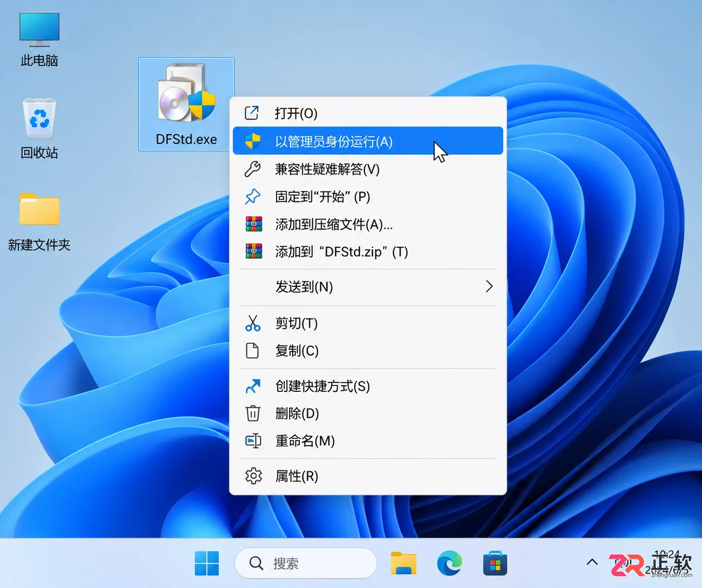Click the trash icon for 删除(D)
Image resolution: width=702 pixels, height=588 pixels.
[x=253, y=413]
